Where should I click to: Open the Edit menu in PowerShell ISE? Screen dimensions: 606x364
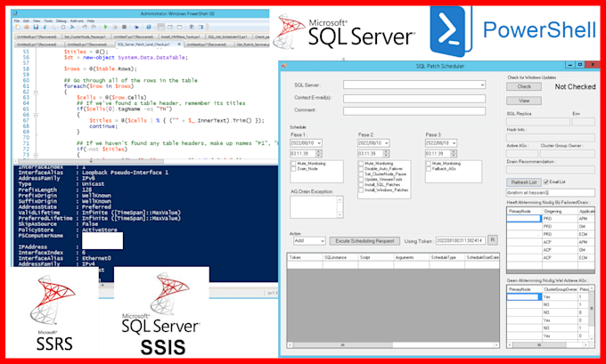click(x=26, y=20)
